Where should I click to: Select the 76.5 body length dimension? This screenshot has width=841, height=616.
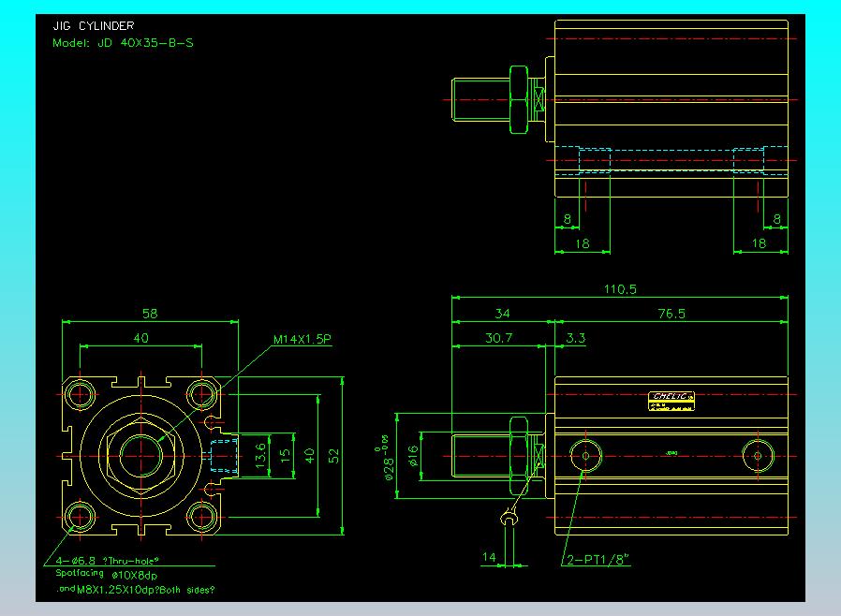[671, 314]
